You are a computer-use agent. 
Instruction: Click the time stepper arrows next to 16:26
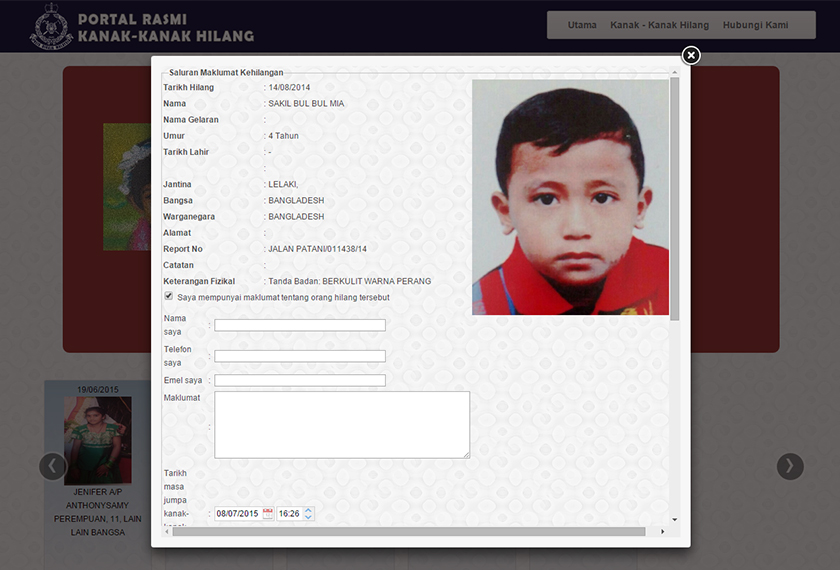[x=309, y=513]
